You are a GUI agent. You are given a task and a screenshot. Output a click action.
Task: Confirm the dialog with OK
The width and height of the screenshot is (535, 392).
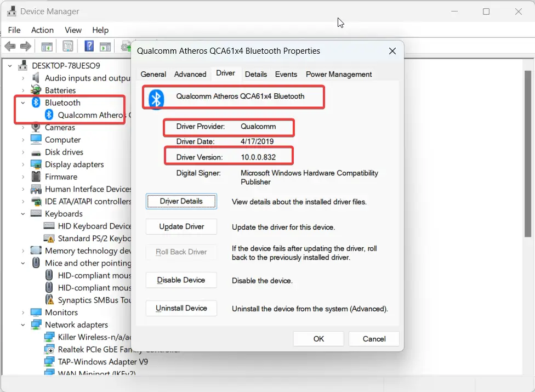pos(318,339)
